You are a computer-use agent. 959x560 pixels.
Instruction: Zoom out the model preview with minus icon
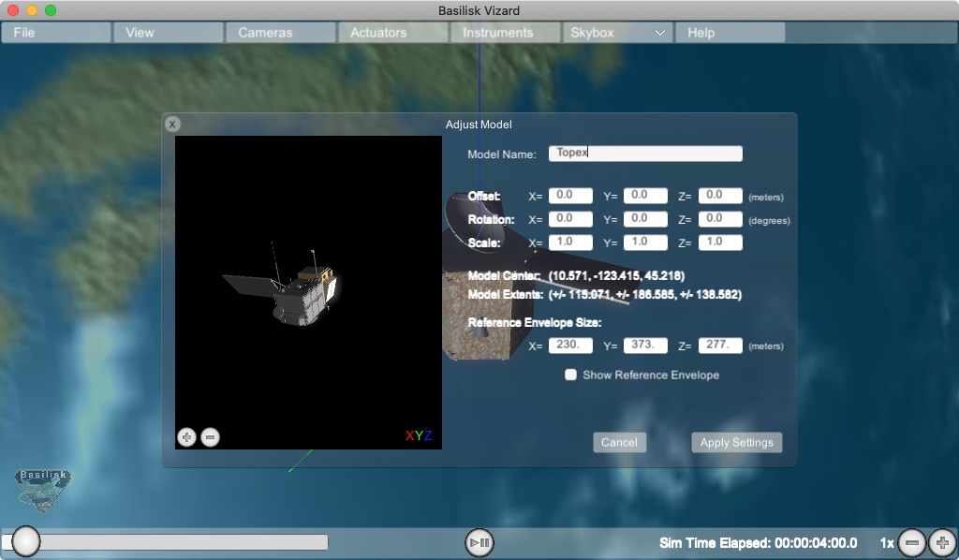click(210, 436)
